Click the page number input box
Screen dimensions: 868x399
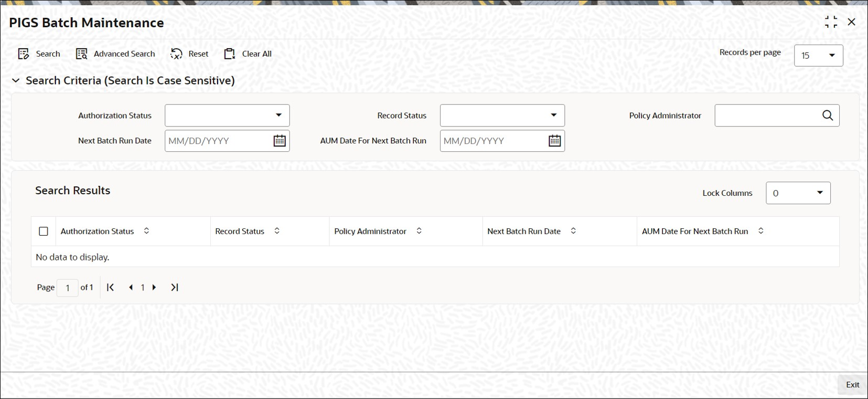pyautogui.click(x=68, y=288)
